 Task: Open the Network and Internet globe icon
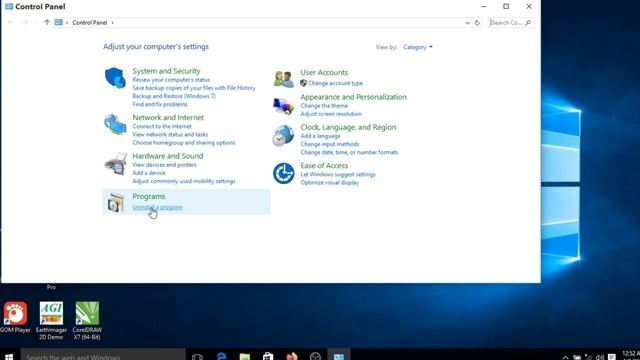click(115, 124)
